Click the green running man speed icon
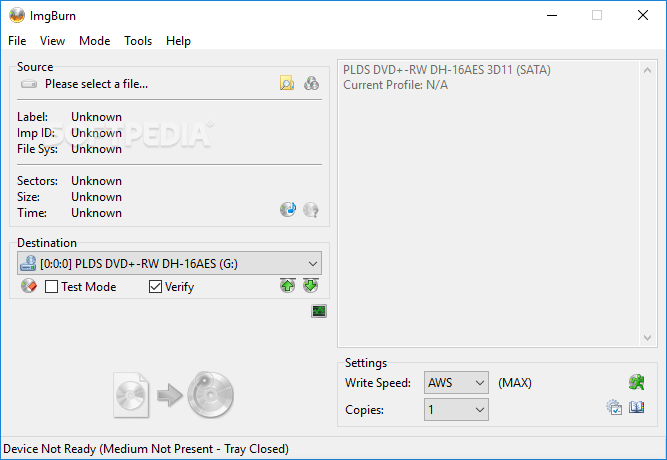 click(x=637, y=382)
